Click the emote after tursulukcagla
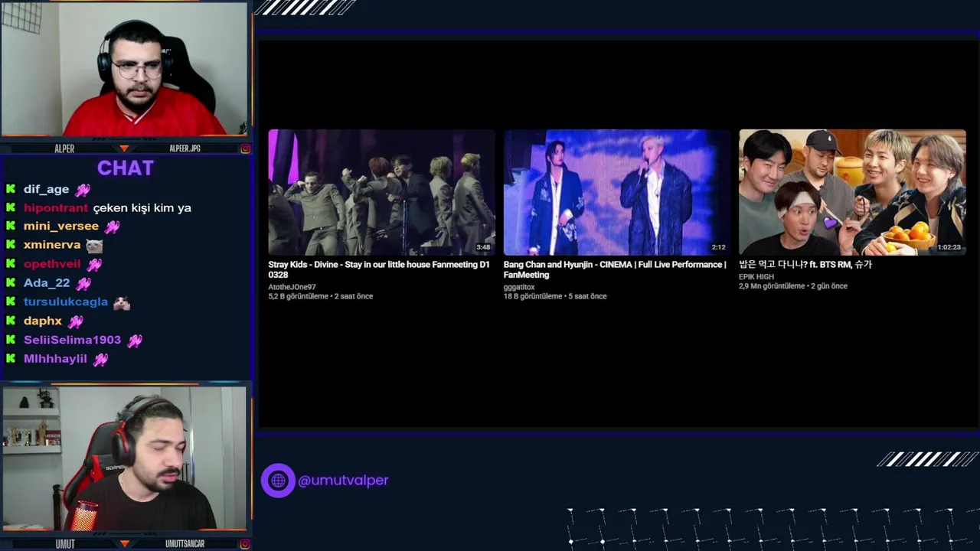980x551 pixels. [x=122, y=302]
